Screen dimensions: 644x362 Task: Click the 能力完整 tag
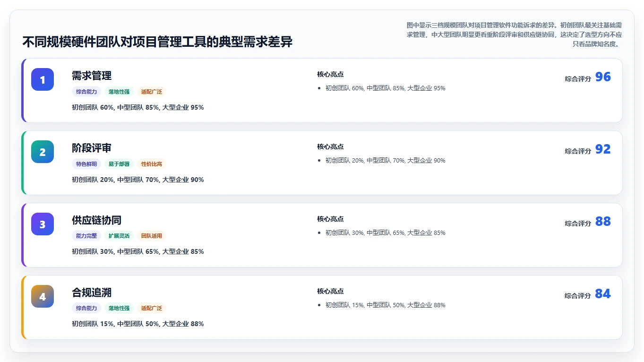point(86,236)
